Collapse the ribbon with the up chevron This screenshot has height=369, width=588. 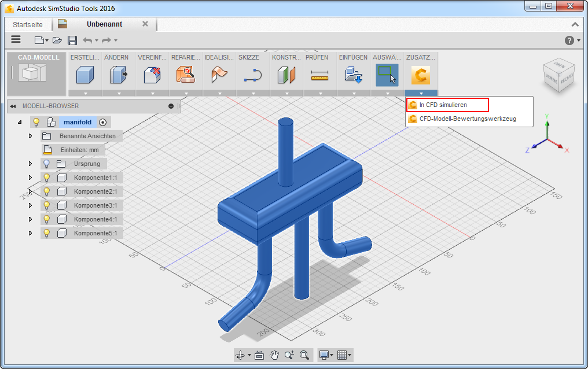click(575, 24)
